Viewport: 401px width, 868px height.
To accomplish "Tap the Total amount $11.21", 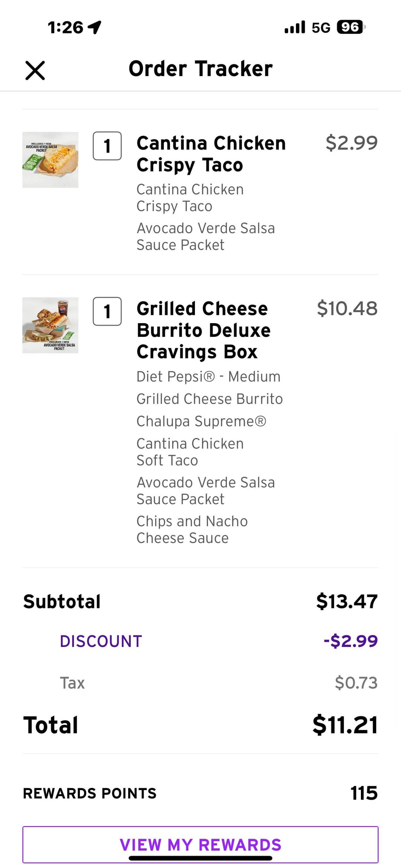I will point(345,725).
